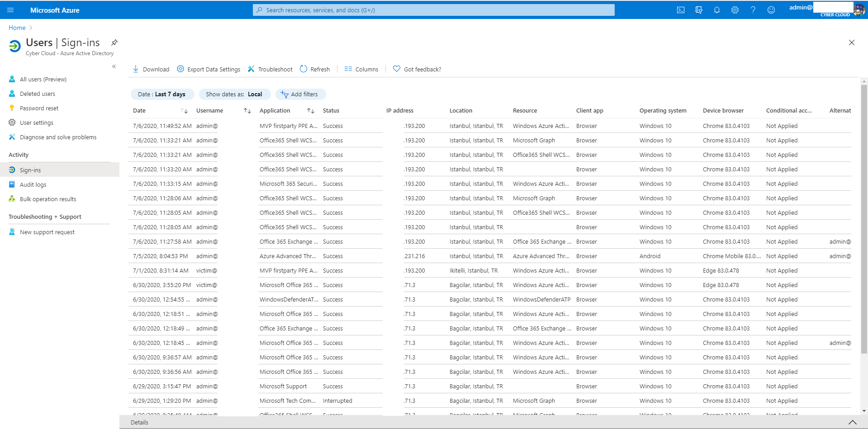This screenshot has width=868, height=429.
Task: Open sign-in row 7/5/2020, 8:04:53 PM
Action: (490, 256)
